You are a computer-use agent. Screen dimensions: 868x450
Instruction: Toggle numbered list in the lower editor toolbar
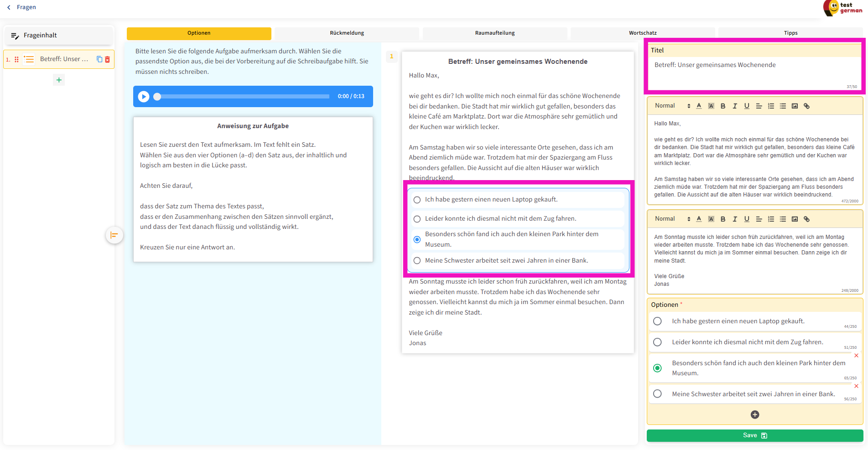point(771,219)
